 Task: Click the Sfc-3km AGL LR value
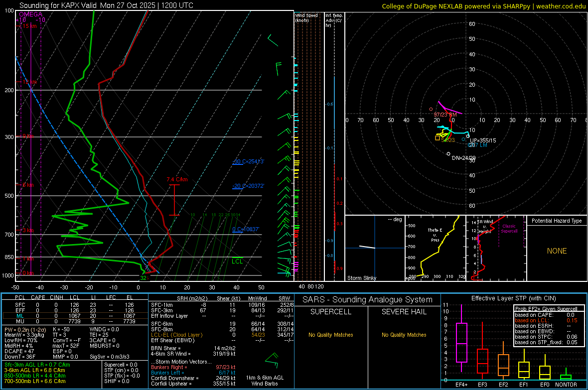[x=37, y=365]
